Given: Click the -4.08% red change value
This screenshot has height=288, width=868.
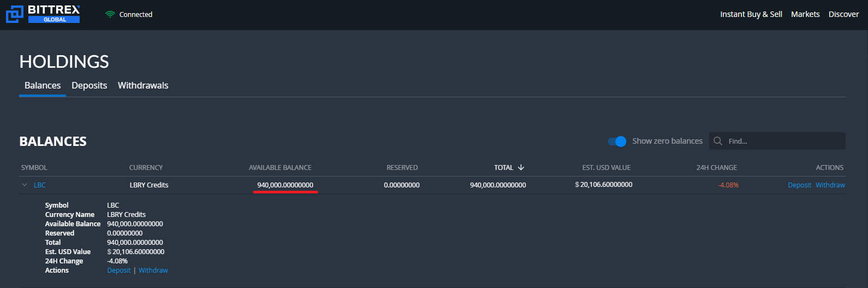Looking at the screenshot, I should [728, 185].
